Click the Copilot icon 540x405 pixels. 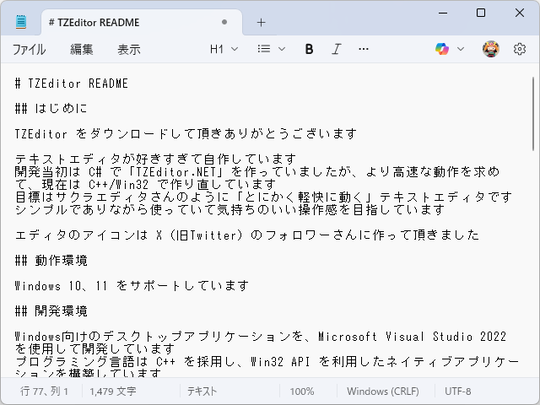tap(442, 49)
